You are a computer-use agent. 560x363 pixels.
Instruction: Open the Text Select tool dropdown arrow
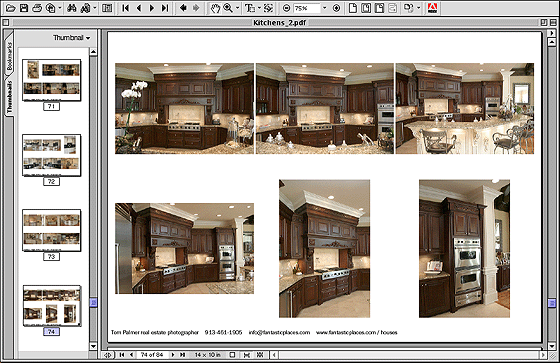tap(259, 8)
